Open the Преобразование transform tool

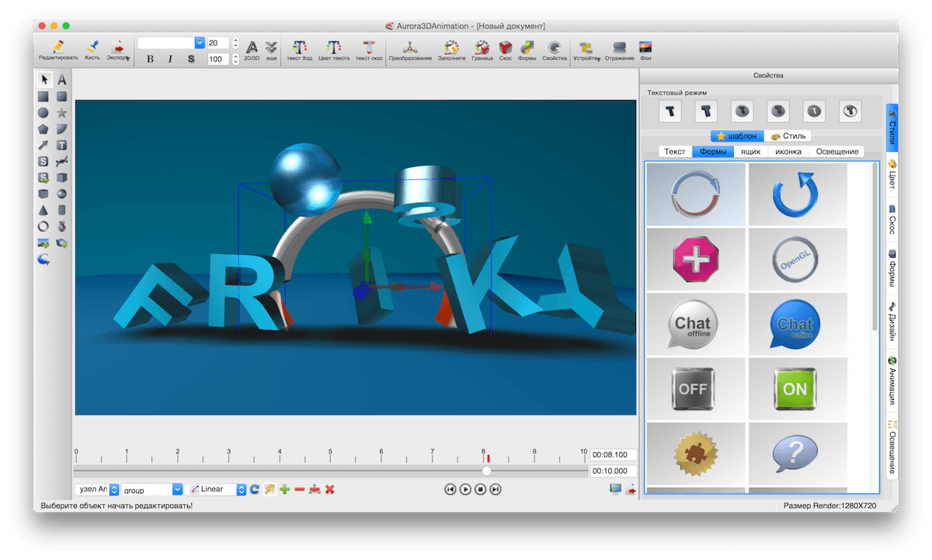[x=410, y=50]
